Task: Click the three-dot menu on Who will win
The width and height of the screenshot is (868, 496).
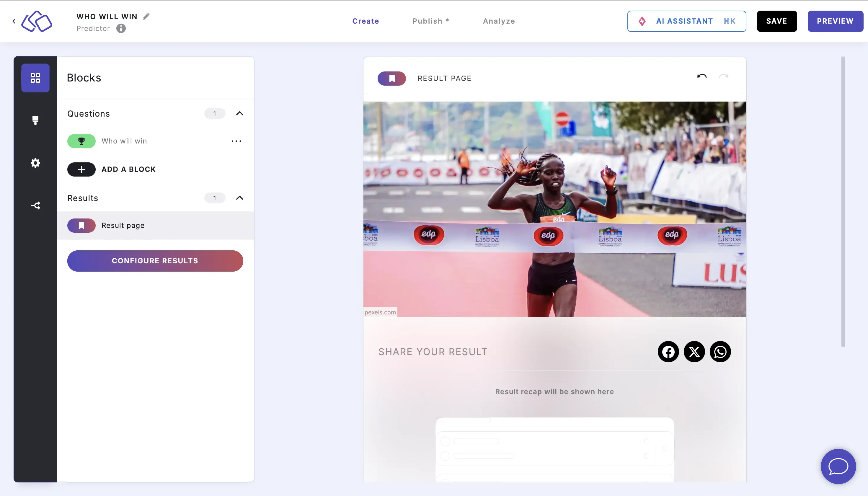Action: point(236,141)
